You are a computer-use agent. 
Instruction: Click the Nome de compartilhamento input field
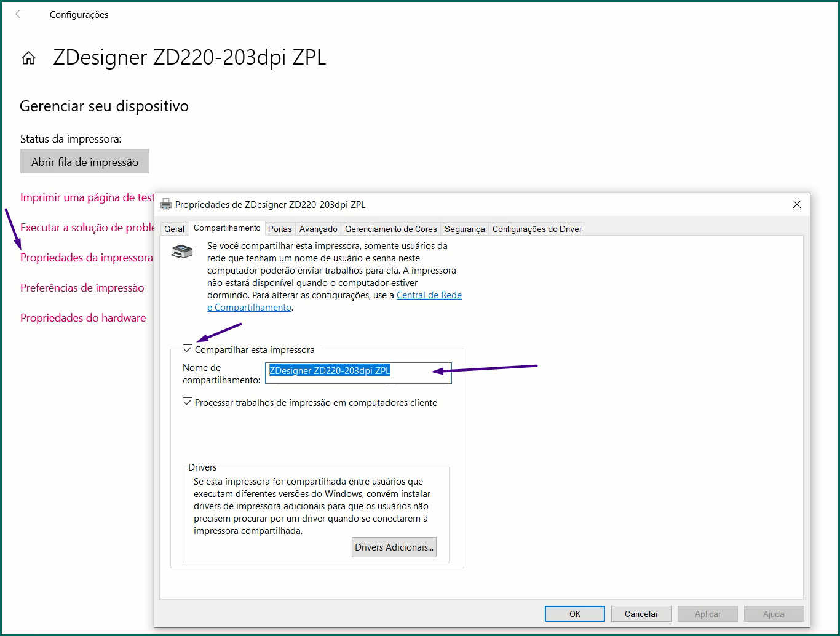(358, 373)
